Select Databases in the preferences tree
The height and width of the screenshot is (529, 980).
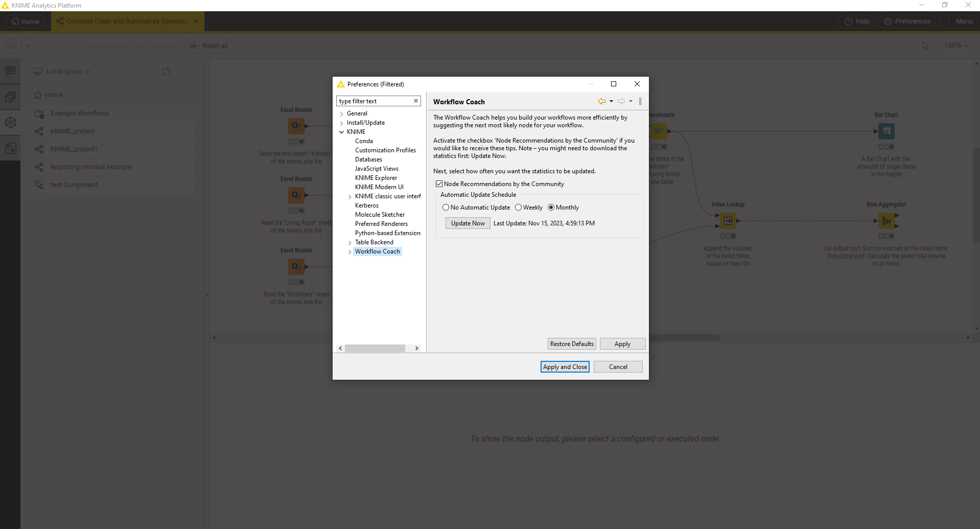tap(368, 159)
